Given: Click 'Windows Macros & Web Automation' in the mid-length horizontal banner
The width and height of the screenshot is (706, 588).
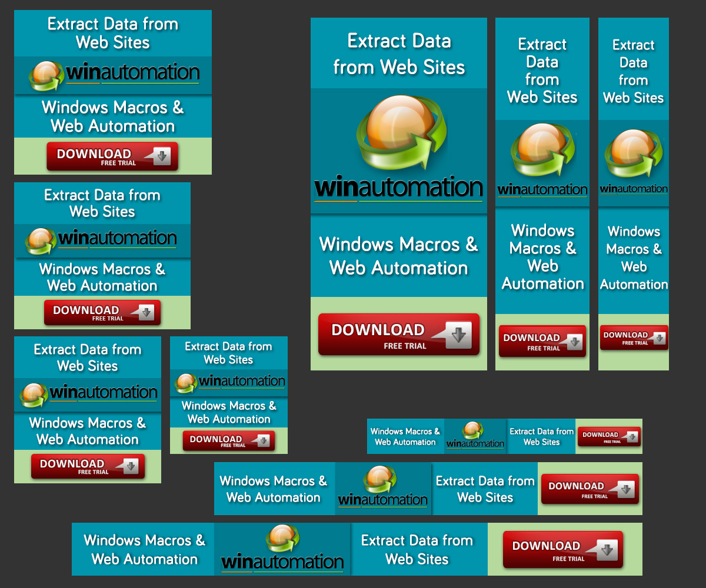Looking at the screenshot, I should [274, 489].
